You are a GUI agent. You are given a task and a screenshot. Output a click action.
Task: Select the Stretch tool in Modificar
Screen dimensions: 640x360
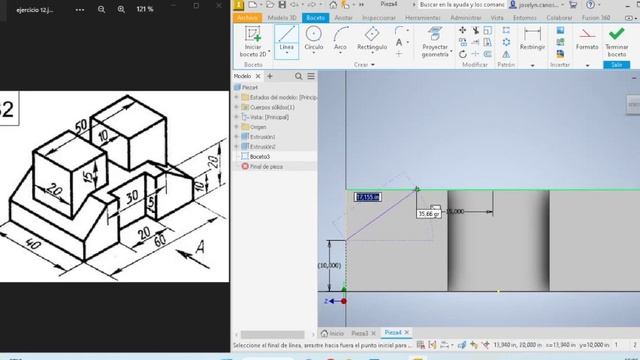point(488,42)
